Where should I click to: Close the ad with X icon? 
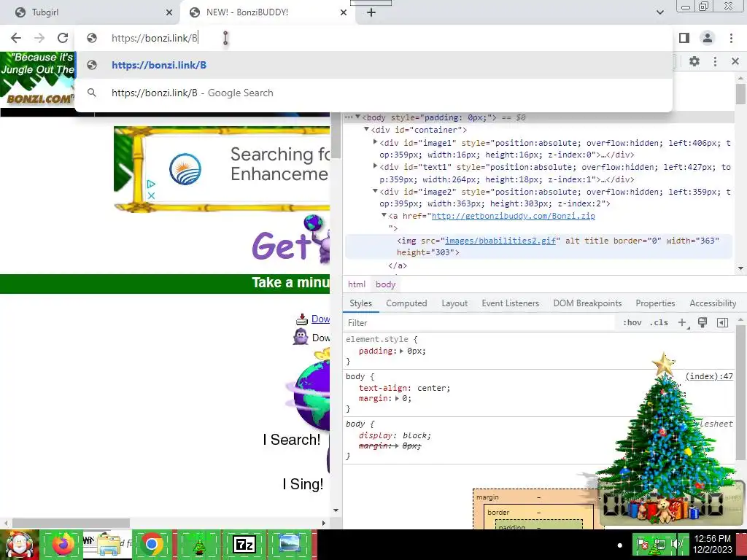[x=151, y=195]
